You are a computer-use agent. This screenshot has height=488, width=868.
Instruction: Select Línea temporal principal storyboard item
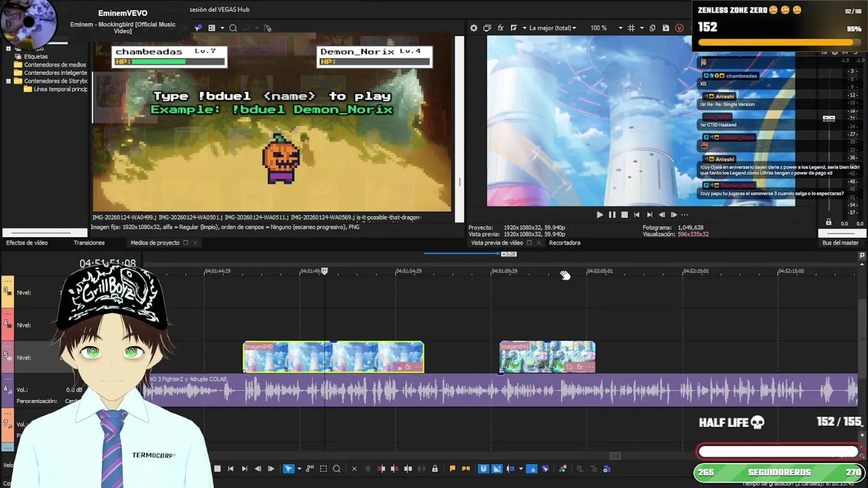[60, 89]
